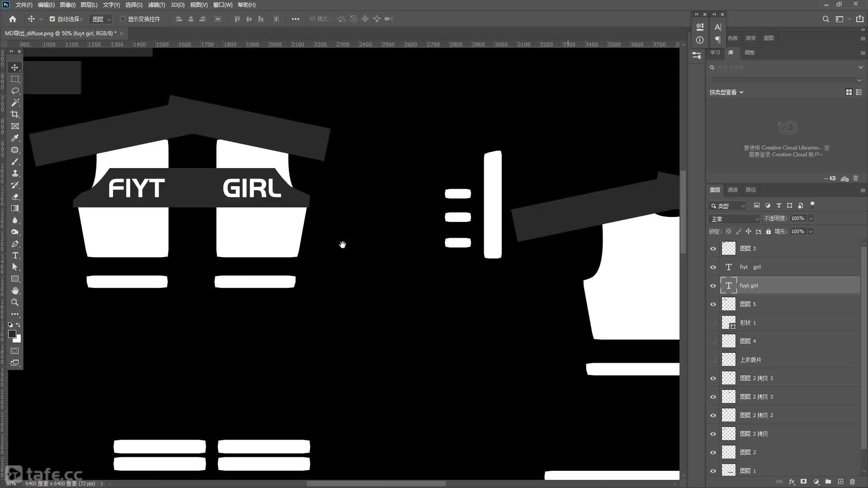868x488 pixels.
Task: Create a new layer from panel bottom
Action: (x=840, y=482)
